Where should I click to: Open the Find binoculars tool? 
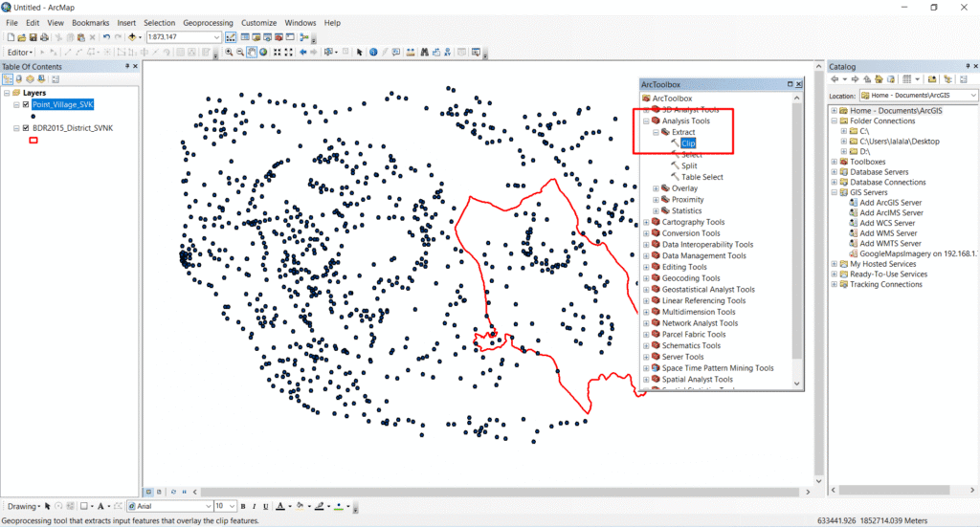click(x=424, y=53)
